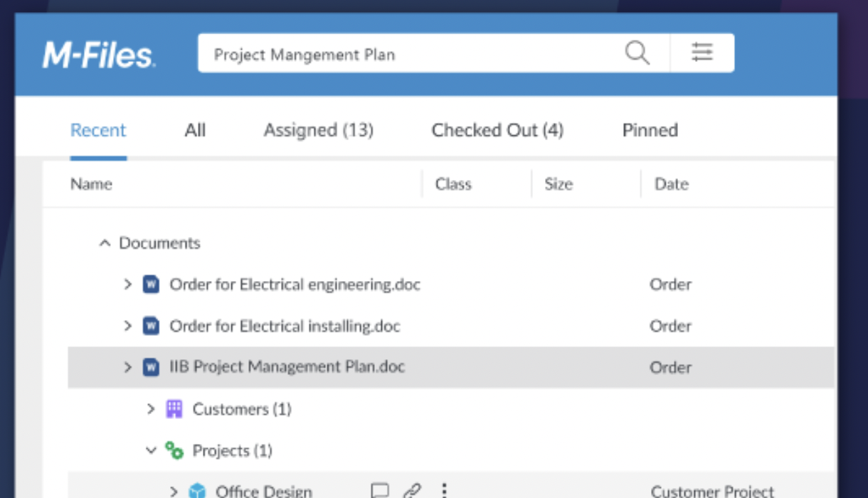Click the comment icon on Office Design
Viewport: 868px width, 498px height.
pos(380,491)
